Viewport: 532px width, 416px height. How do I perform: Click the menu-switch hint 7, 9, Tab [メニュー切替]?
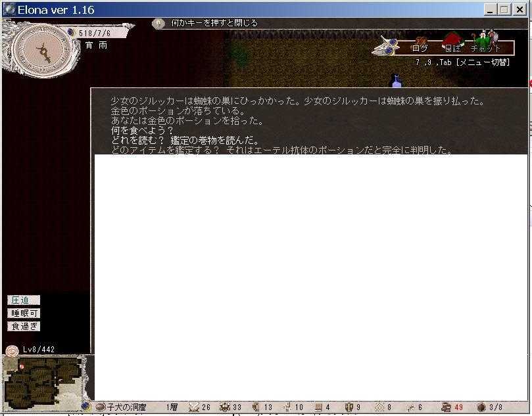coord(462,62)
